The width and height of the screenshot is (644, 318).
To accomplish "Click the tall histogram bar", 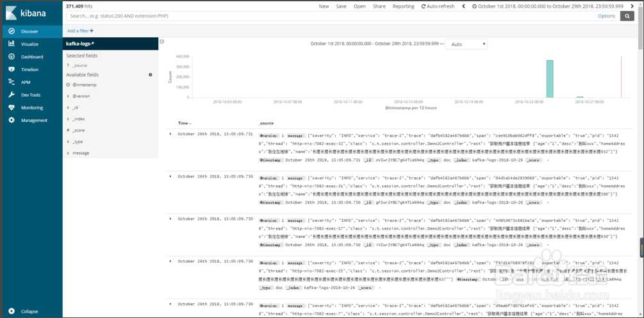I will click(550, 79).
